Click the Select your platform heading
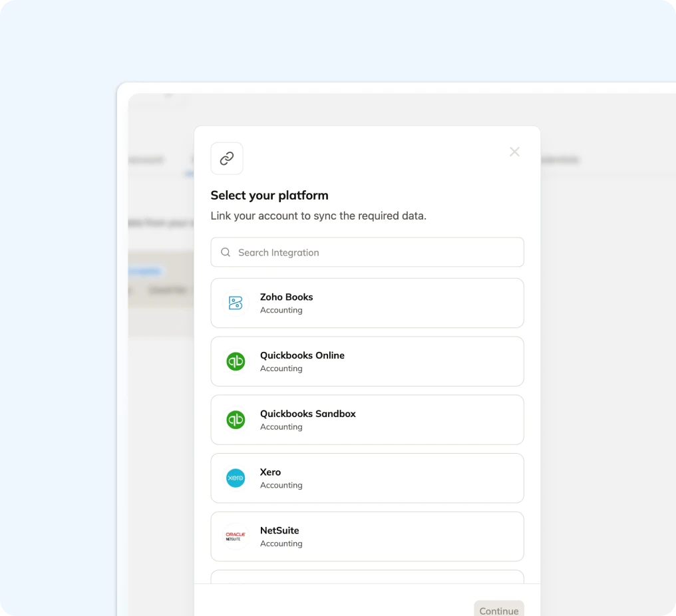 tap(269, 195)
